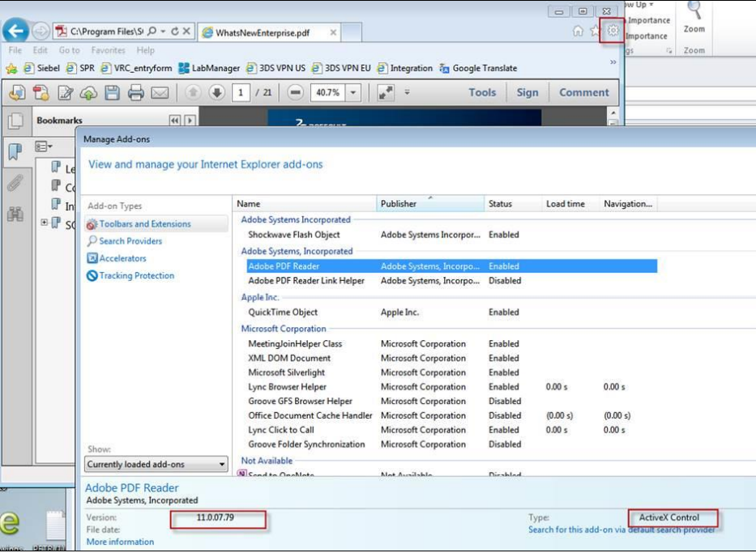756x553 pixels.
Task: Click the address bar search magnifier
Action: [152, 32]
